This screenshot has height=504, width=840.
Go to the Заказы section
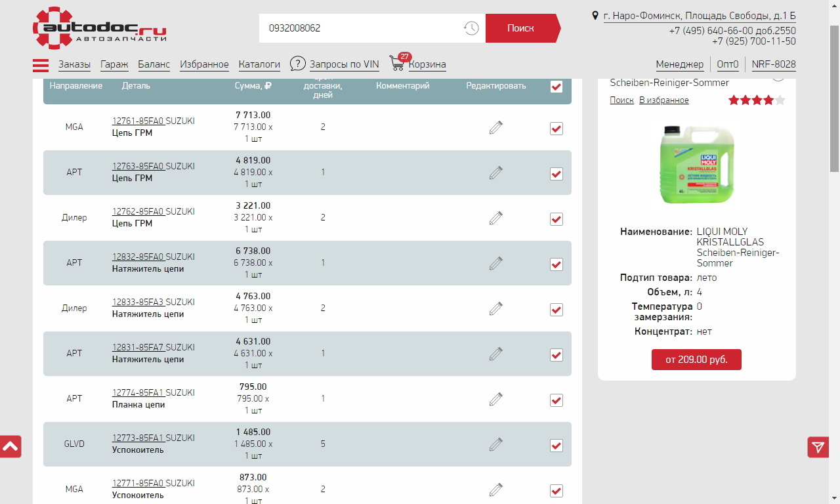[x=74, y=64]
